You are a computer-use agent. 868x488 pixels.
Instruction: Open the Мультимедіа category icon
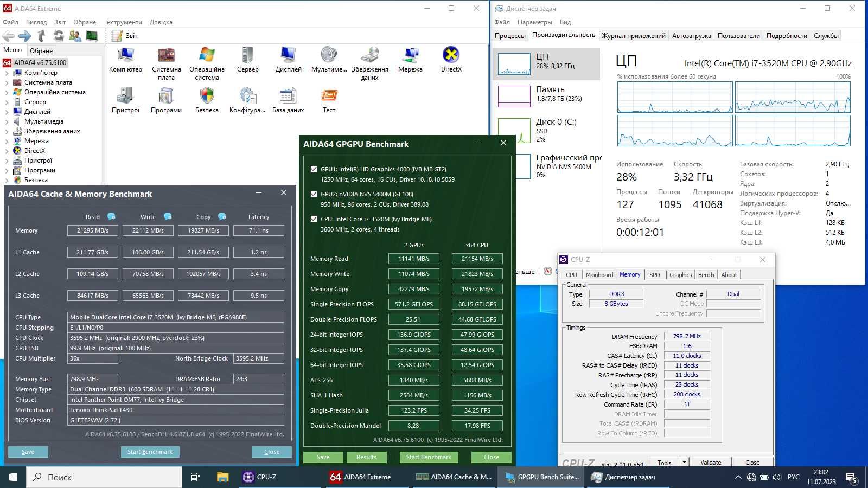[329, 60]
